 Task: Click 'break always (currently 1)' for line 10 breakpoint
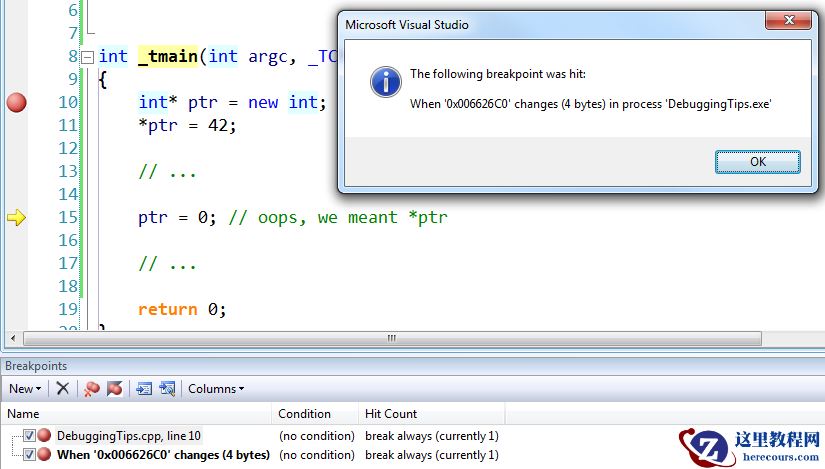(431, 436)
